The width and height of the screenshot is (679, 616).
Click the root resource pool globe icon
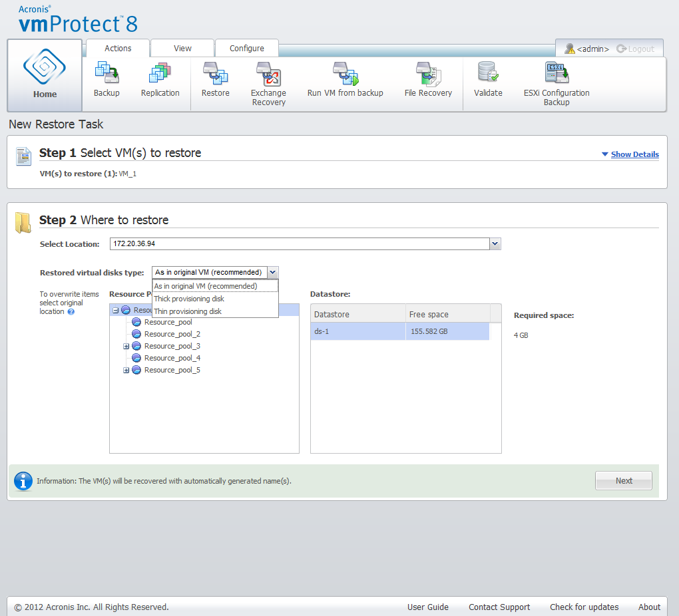(x=126, y=310)
